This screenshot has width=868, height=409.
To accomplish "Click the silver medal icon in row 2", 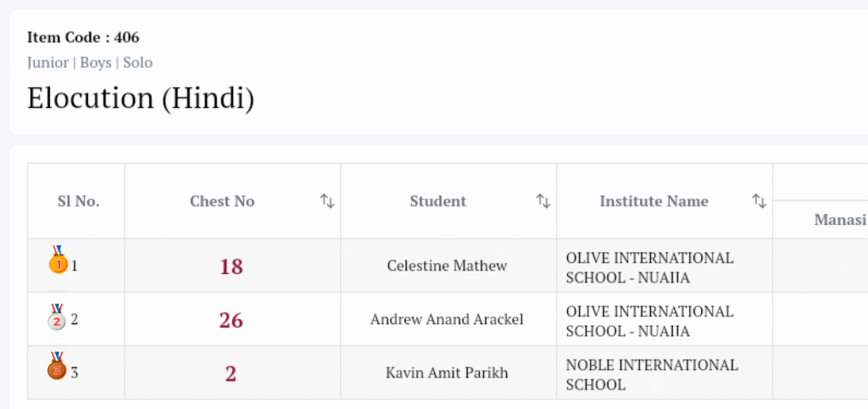I will tap(57, 318).
